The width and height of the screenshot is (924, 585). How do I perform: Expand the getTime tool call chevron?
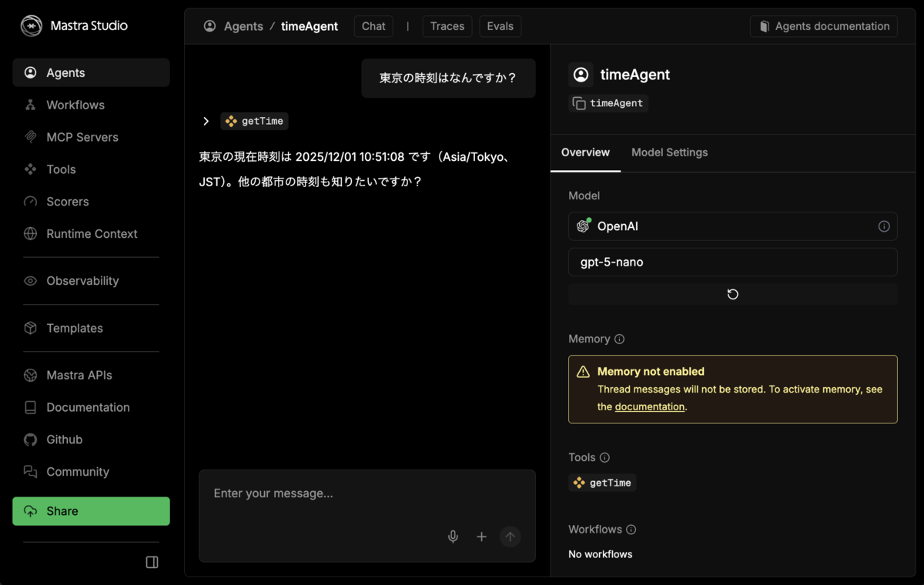206,121
